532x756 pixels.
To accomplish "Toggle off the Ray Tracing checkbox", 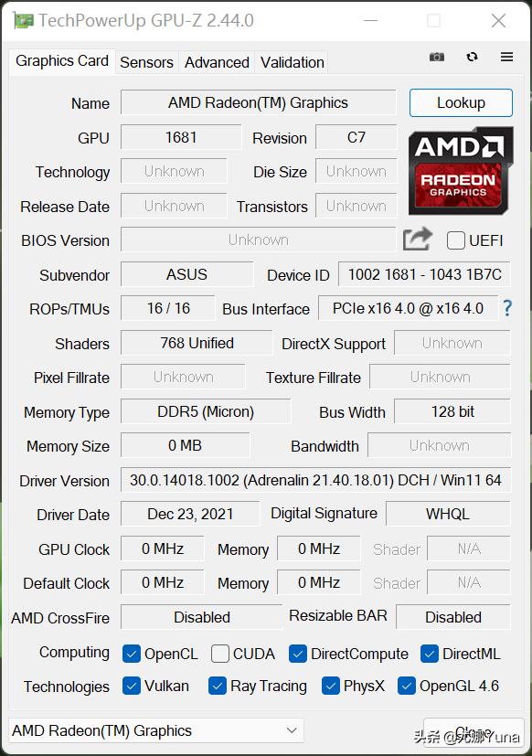I will [218, 686].
